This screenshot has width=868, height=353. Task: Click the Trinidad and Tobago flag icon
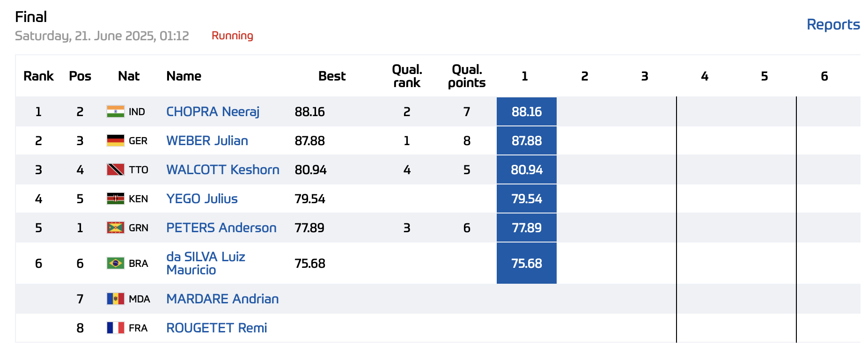click(115, 169)
